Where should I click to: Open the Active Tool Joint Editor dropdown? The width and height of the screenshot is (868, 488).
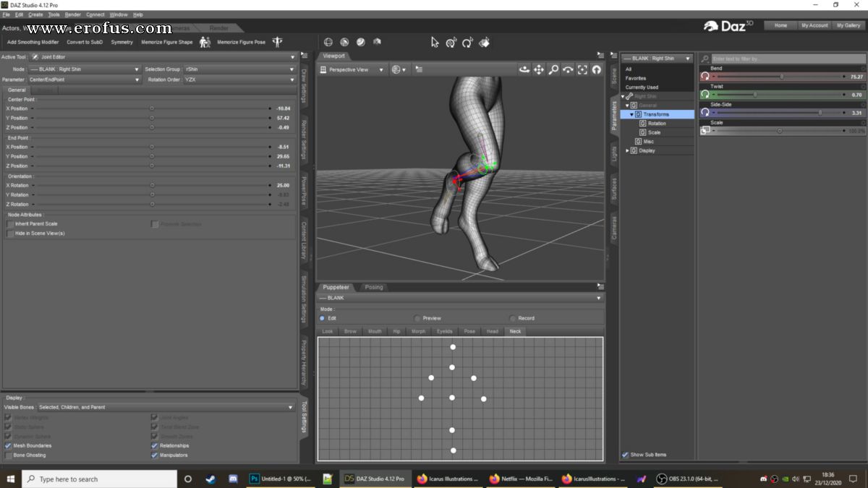[x=163, y=56]
